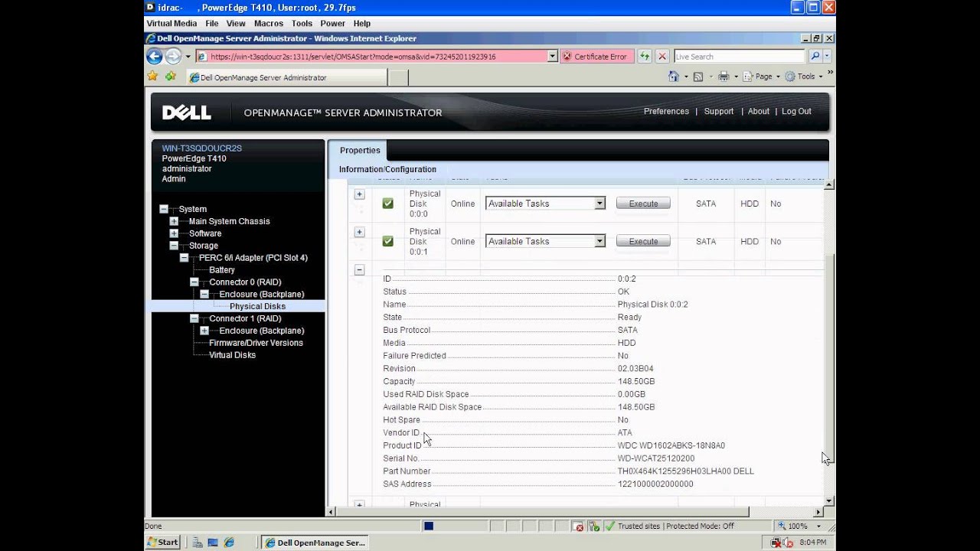Screen dimensions: 980x551
Task: Open the Page menu in IE toolbar
Action: point(763,77)
